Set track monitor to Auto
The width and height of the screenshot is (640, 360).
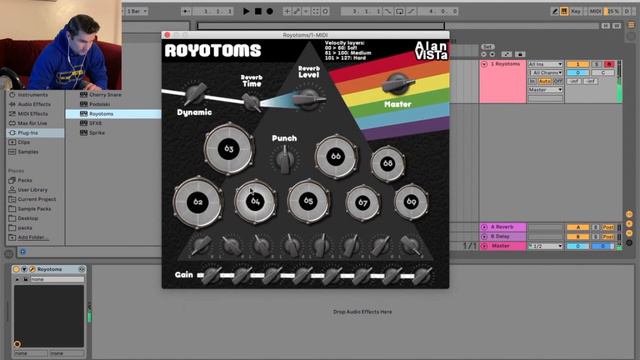(x=545, y=81)
